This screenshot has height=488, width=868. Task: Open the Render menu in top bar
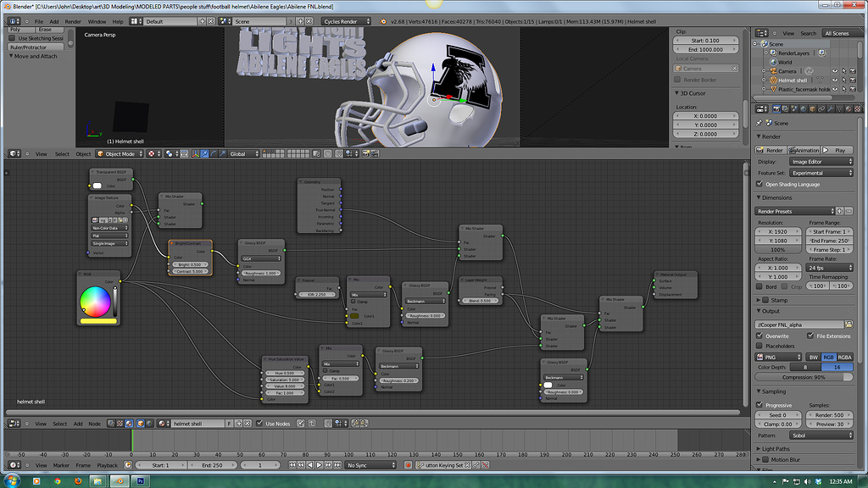pyautogui.click(x=73, y=21)
